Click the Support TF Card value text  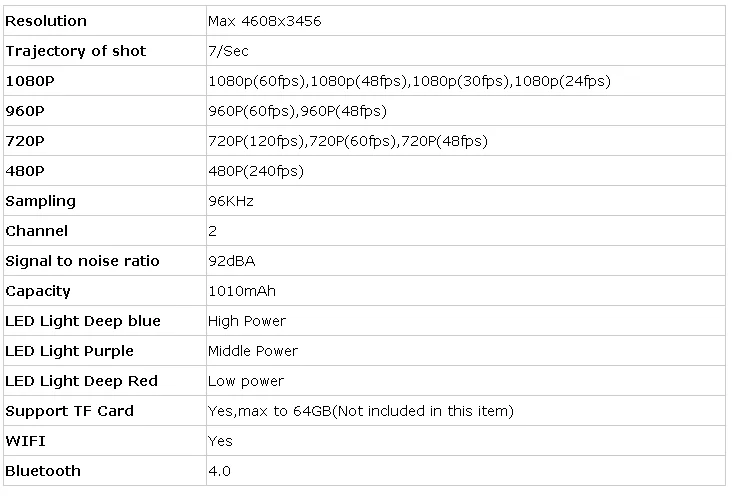[361, 411]
